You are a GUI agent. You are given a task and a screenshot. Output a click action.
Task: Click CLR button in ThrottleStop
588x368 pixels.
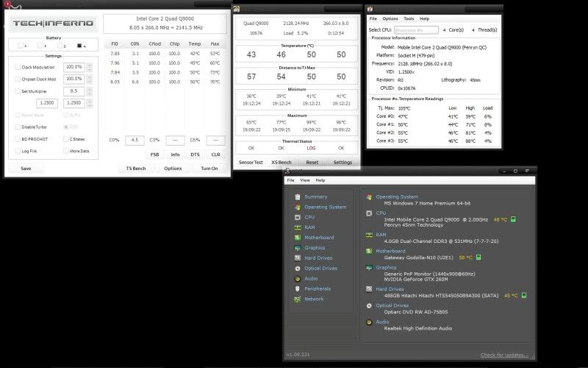(x=215, y=155)
